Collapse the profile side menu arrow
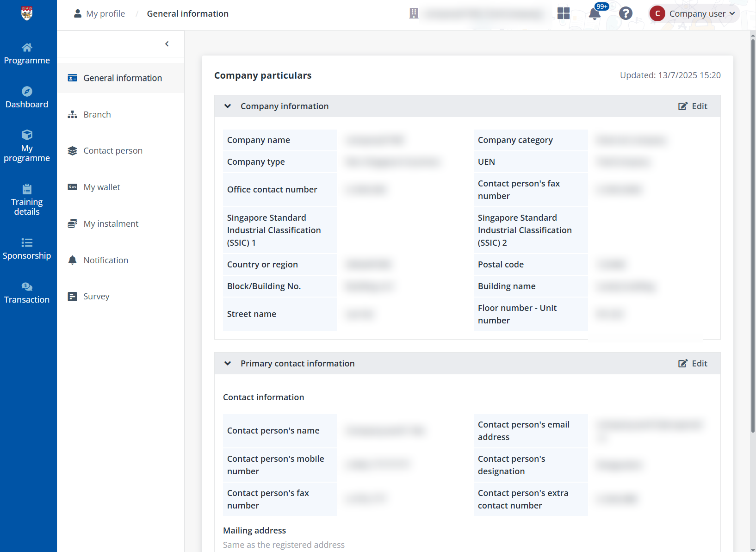This screenshot has width=756, height=552. pos(167,44)
